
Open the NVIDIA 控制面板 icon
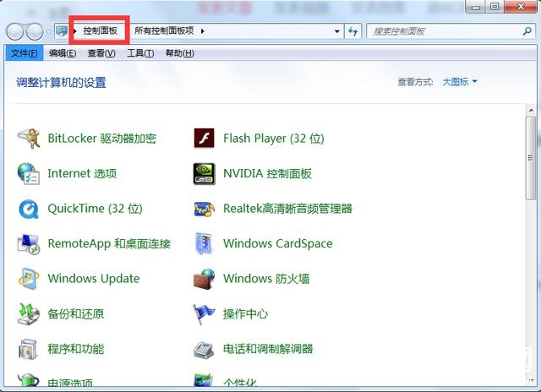(204, 174)
